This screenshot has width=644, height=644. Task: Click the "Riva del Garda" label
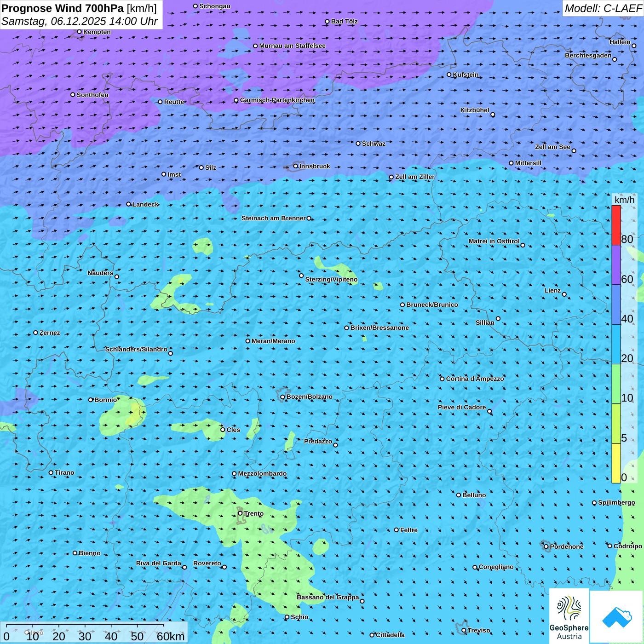point(159,563)
